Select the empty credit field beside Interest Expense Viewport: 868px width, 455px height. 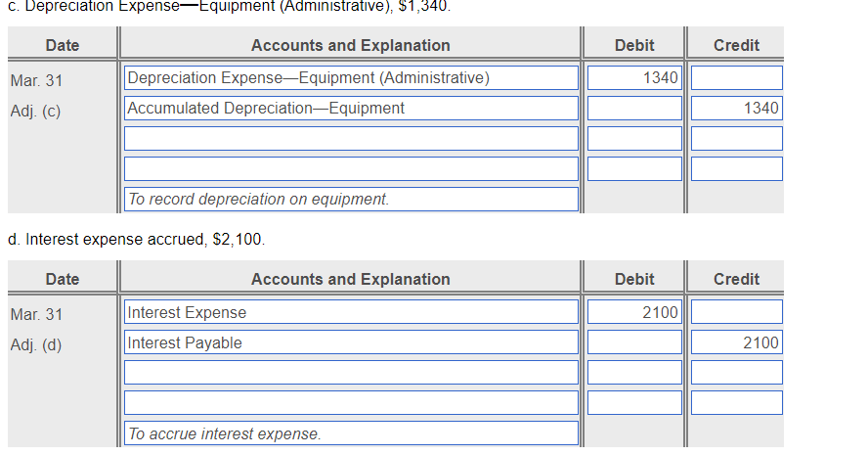(737, 312)
